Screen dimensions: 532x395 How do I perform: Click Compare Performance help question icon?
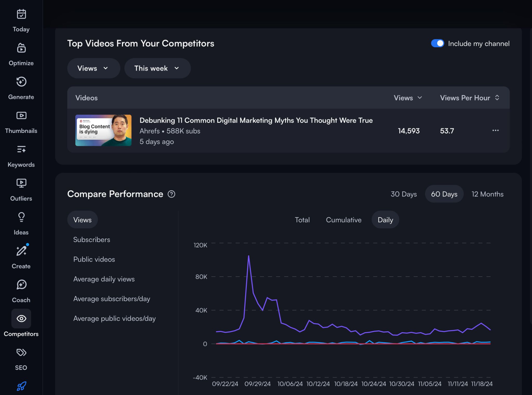click(171, 194)
